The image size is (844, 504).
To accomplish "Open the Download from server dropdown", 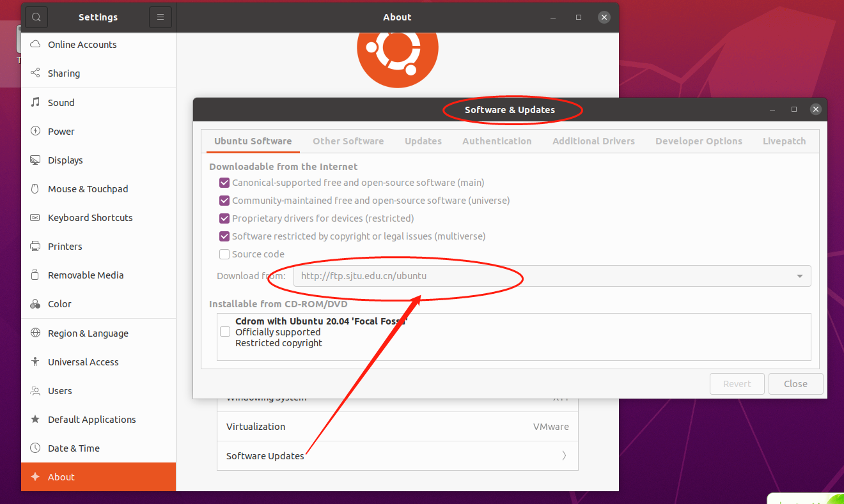I will click(x=799, y=275).
